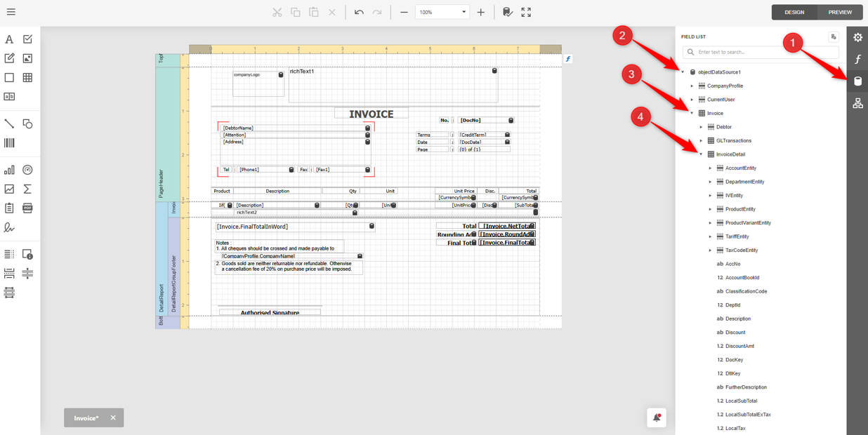868x435 pixels.
Task: Open the notifications bell
Action: click(x=657, y=417)
